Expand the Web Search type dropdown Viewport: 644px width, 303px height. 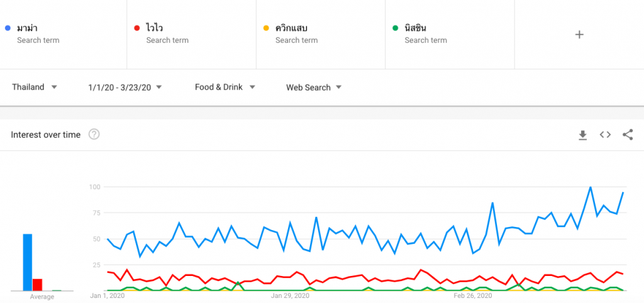[x=314, y=87]
